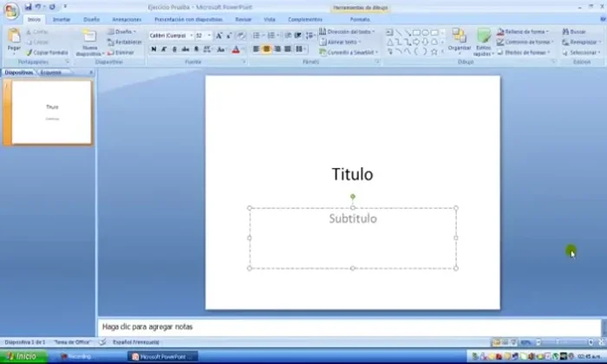Click the Windows Inicio start button

point(23,356)
